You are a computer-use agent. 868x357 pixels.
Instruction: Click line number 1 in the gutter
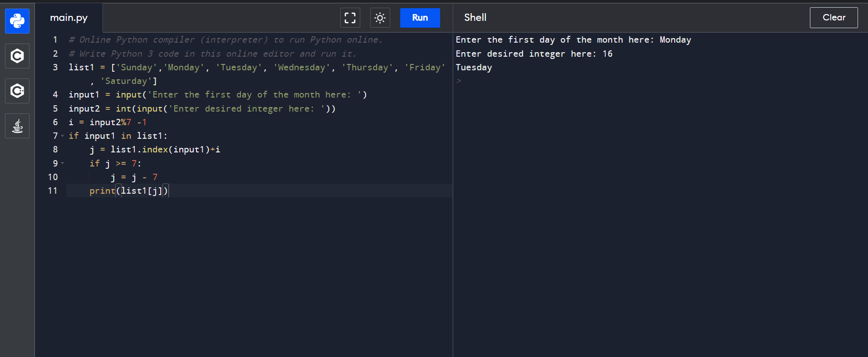(x=55, y=40)
